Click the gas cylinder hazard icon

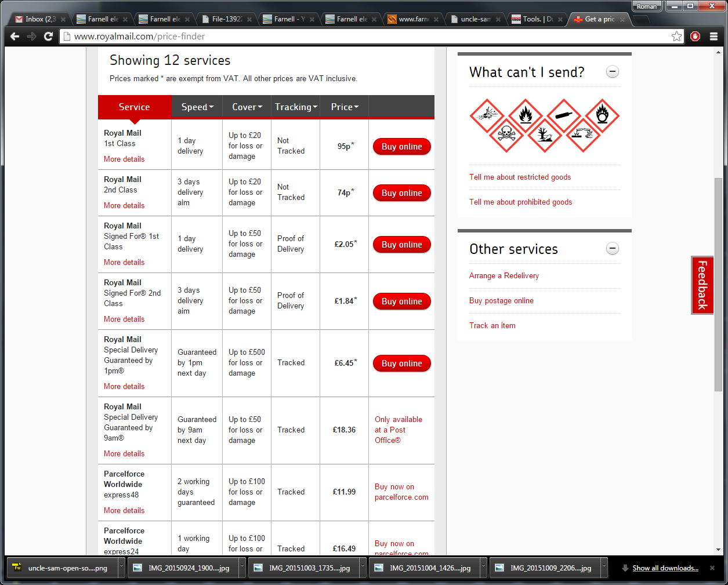(x=563, y=115)
